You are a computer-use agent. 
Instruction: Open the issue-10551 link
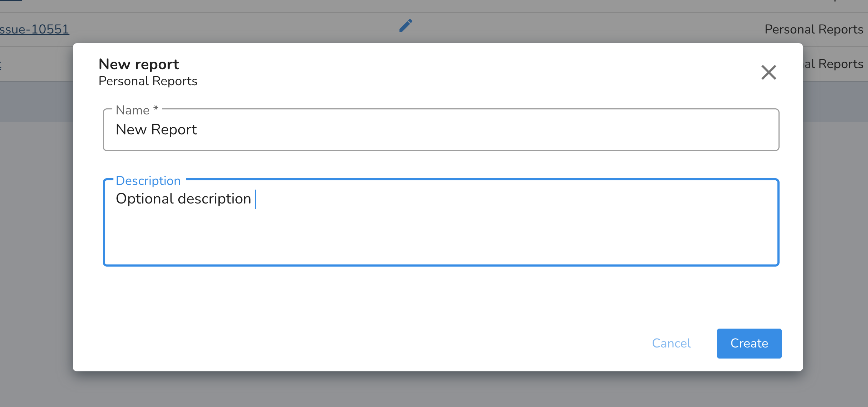point(34,29)
